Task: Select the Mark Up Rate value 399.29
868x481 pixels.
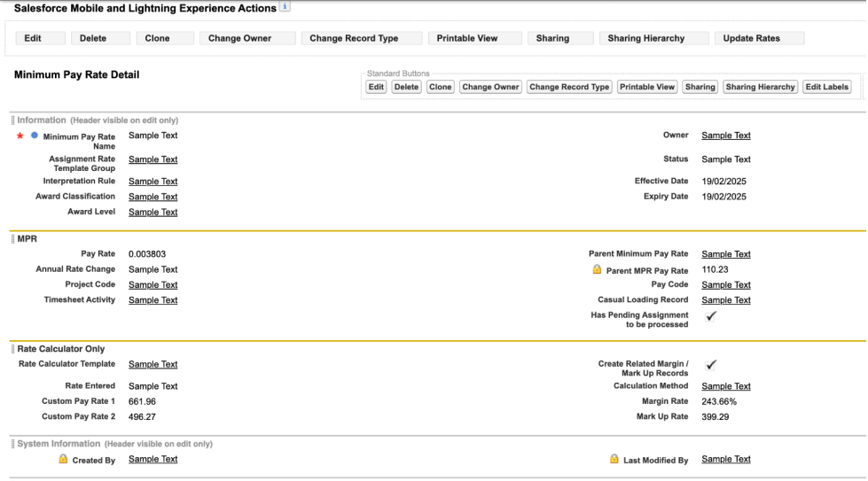Action: 716,417
